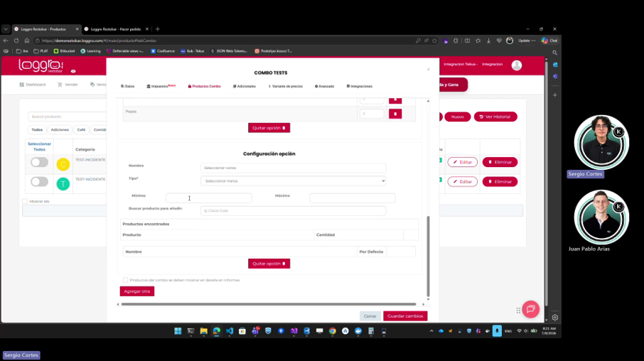Screen dimensions: 644x361
Task: Open new browser tab with plus icon
Action: tap(158, 29)
